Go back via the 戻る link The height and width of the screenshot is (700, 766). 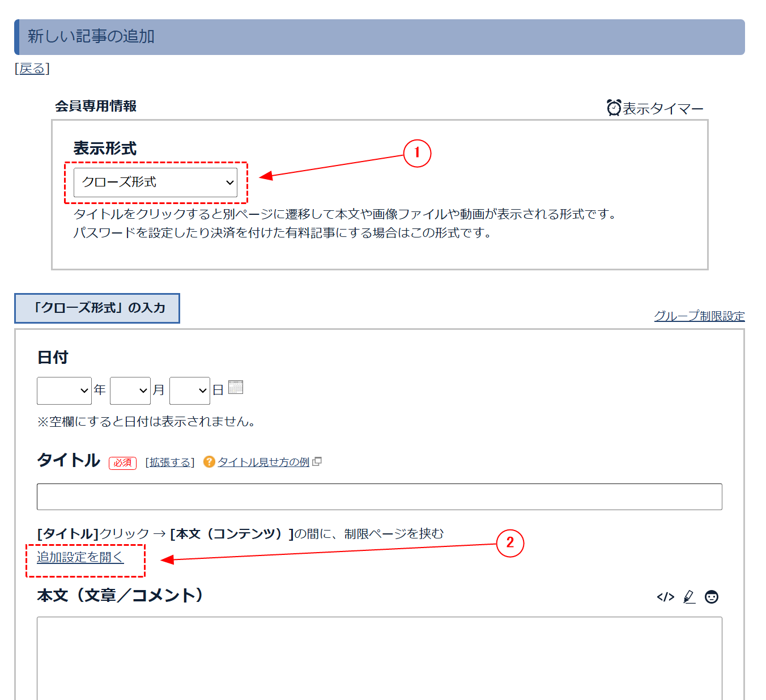32,69
